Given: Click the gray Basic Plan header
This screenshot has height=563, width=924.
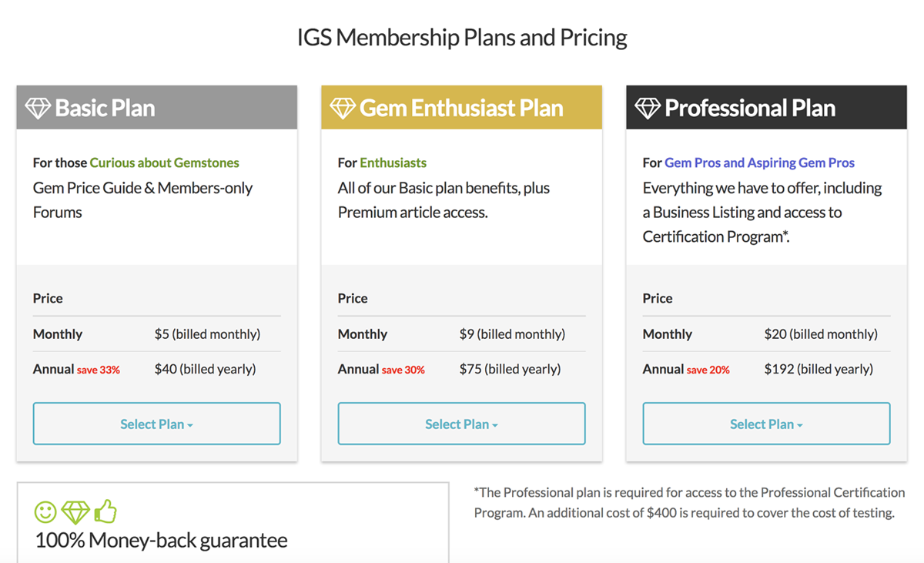Looking at the screenshot, I should point(156,107).
